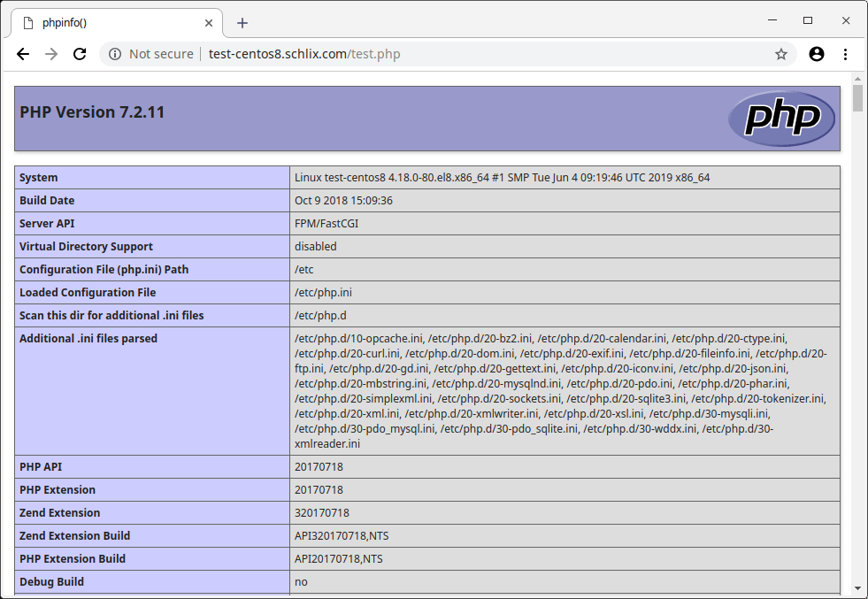Click the 'Loaded Configuration File' label
Viewport: 868px width, 599px height.
pyautogui.click(x=88, y=292)
